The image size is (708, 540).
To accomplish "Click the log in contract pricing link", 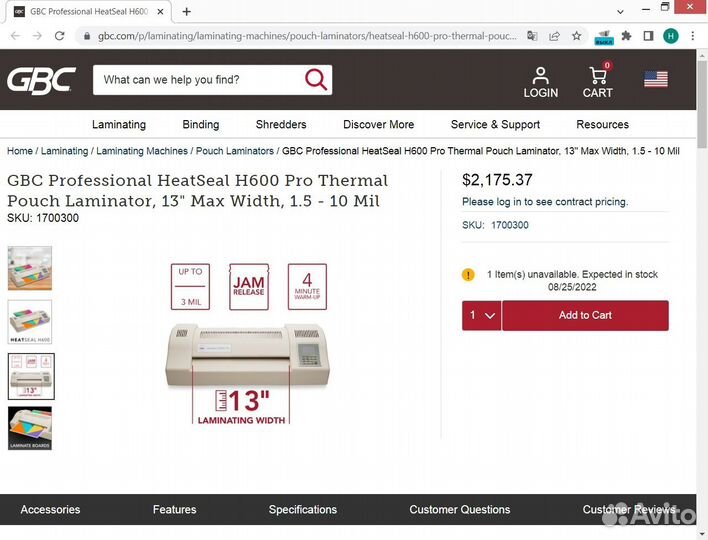I will [545, 202].
